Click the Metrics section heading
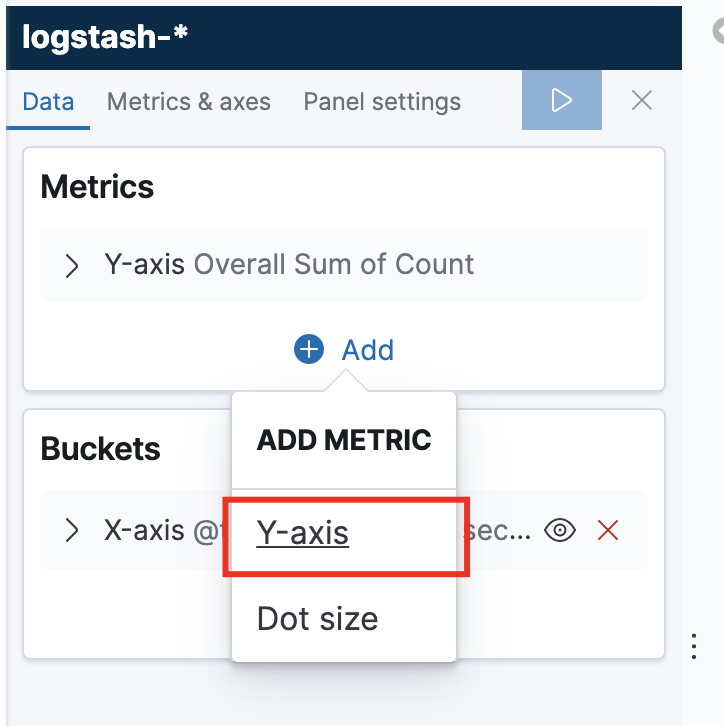Viewport: 724px width, 726px height. 97,187
